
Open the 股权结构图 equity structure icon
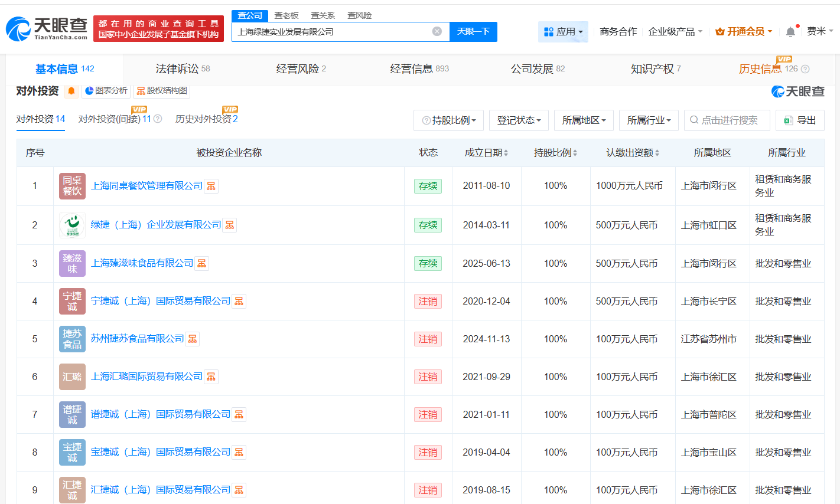click(161, 91)
